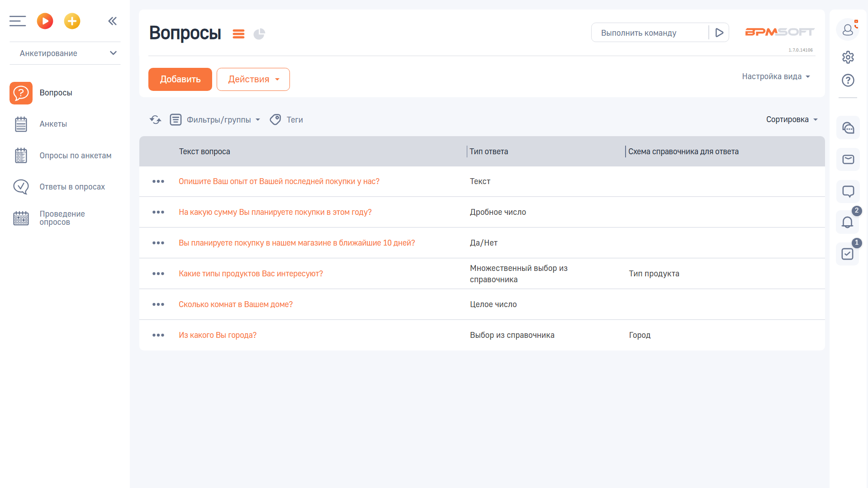868x488 pixels.
Task: Click the orange play process button
Action: [45, 21]
